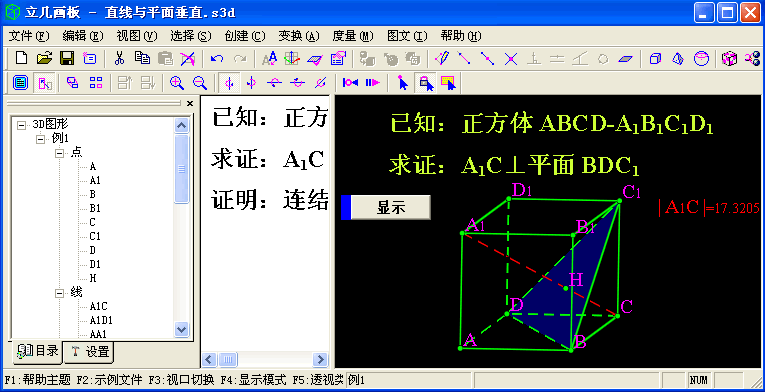Select line A1D1 in the tree
Viewport: 765px width, 392px height.
(x=101, y=320)
